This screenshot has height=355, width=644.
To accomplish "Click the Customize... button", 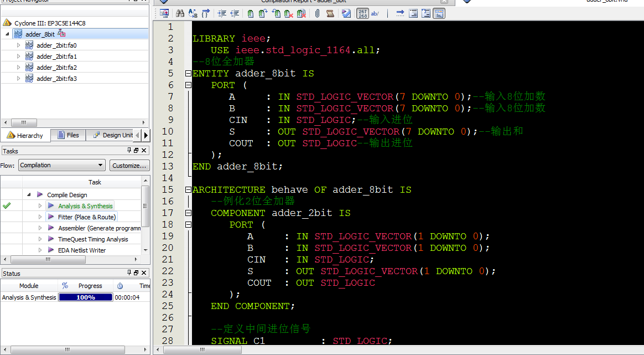I will 129,166.
